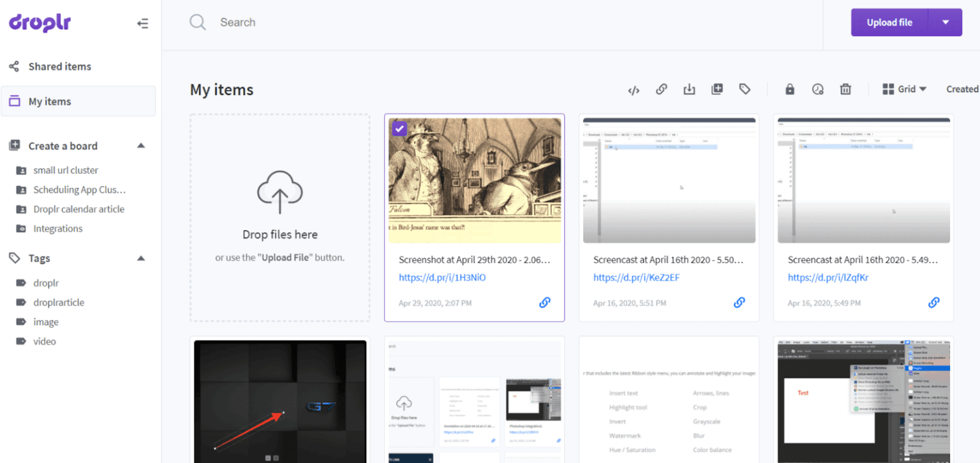Copy the link icon on the KeZ2EF screencast card
980x463 pixels.
pyautogui.click(x=739, y=302)
